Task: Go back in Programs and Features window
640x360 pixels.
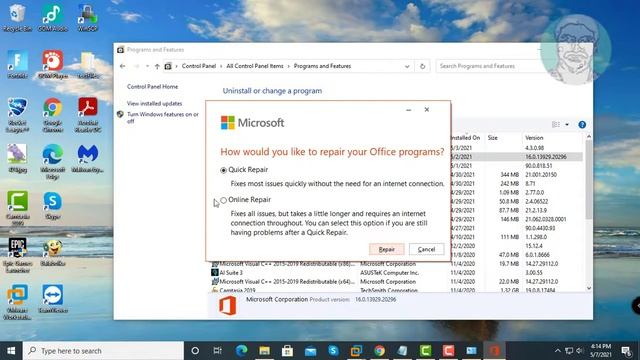Action: click(x=122, y=66)
